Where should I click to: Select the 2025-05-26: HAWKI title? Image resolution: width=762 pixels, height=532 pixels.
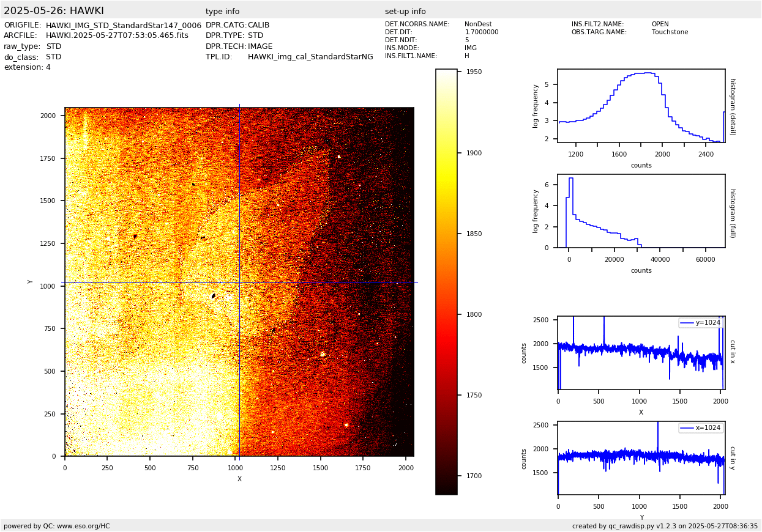click(x=54, y=11)
